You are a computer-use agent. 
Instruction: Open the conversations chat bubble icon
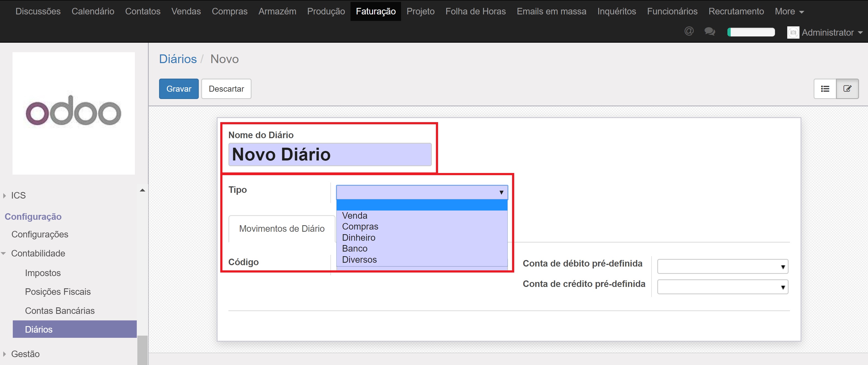click(x=710, y=32)
